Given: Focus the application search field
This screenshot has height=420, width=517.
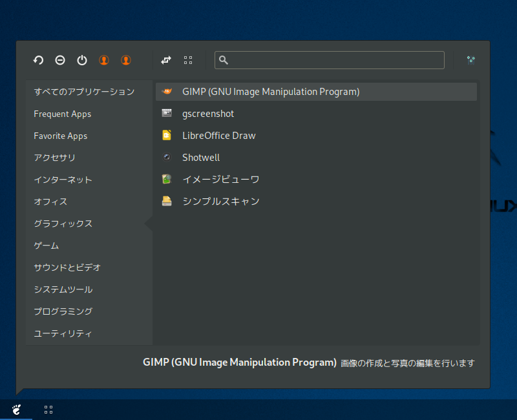Looking at the screenshot, I should [x=330, y=60].
